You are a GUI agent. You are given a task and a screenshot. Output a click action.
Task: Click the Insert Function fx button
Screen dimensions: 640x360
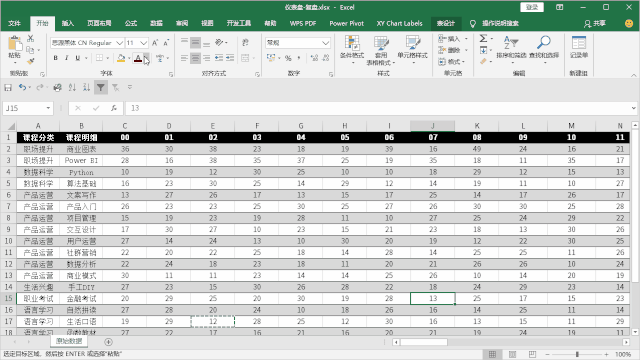pyautogui.click(x=114, y=108)
